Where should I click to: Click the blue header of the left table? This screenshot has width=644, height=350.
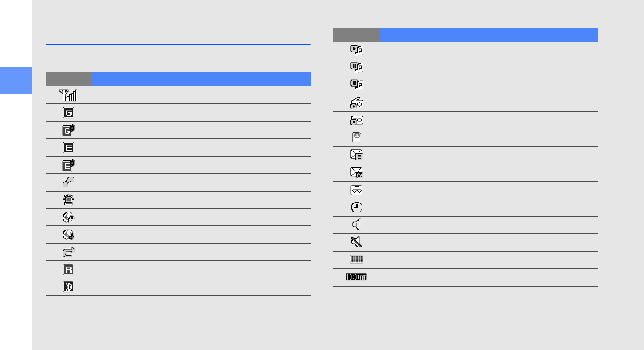pyautogui.click(x=200, y=80)
